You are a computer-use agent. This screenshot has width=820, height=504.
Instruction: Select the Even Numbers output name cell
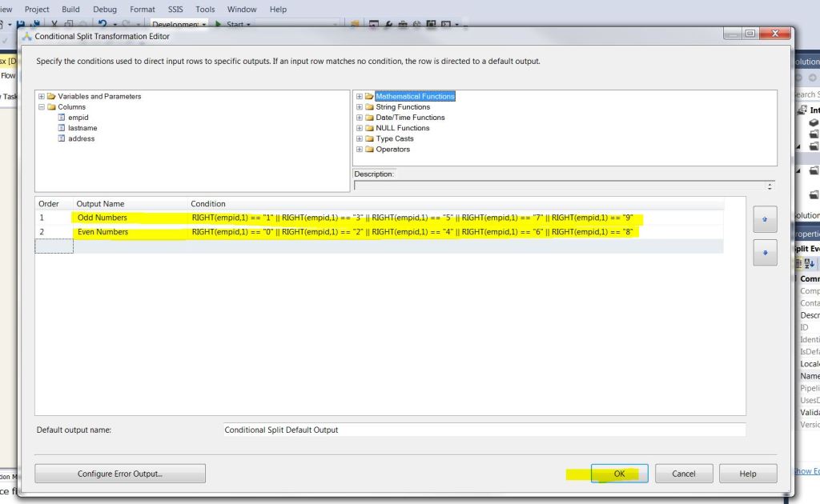(x=131, y=232)
